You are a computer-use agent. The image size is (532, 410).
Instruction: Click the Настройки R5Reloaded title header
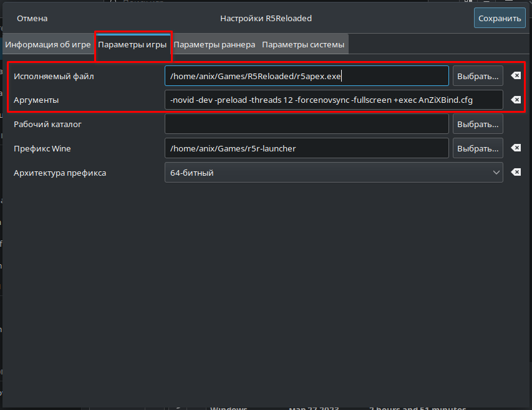(266, 19)
